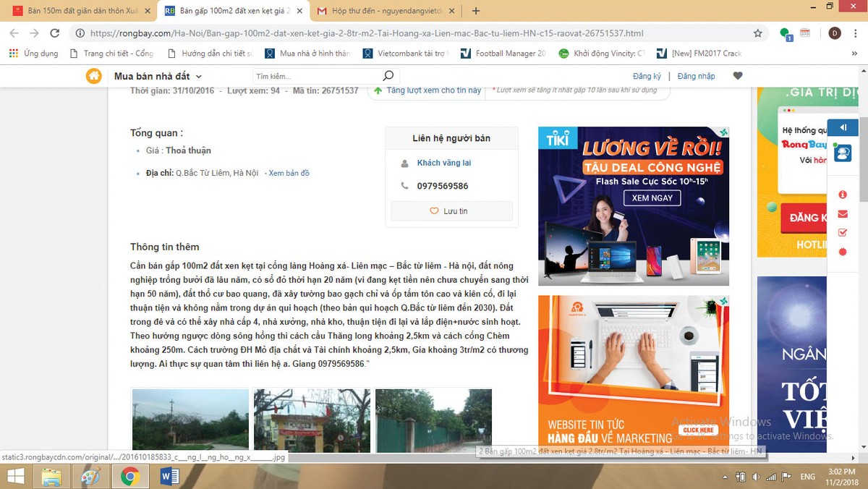Screen dimensions: 868x489
Task: Click the red info icon in sidebar
Action: (843, 195)
